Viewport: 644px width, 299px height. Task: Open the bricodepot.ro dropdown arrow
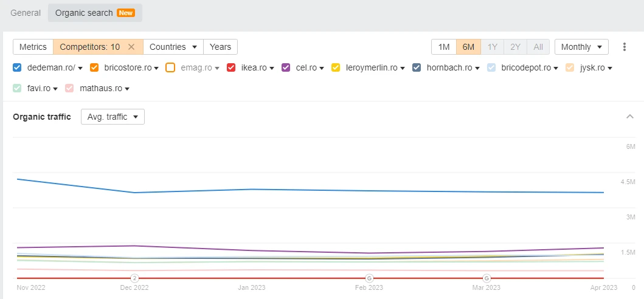(x=556, y=68)
